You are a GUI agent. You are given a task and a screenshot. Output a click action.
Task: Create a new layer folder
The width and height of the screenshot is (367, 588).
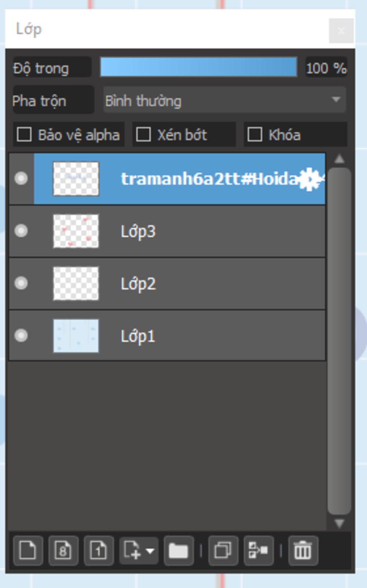click(x=178, y=550)
